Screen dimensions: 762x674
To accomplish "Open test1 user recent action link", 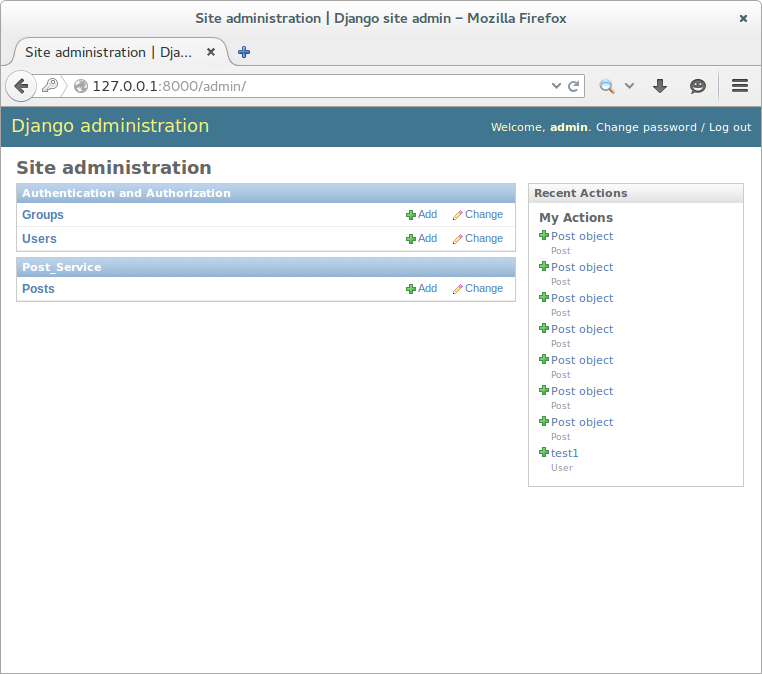I will click(x=565, y=453).
